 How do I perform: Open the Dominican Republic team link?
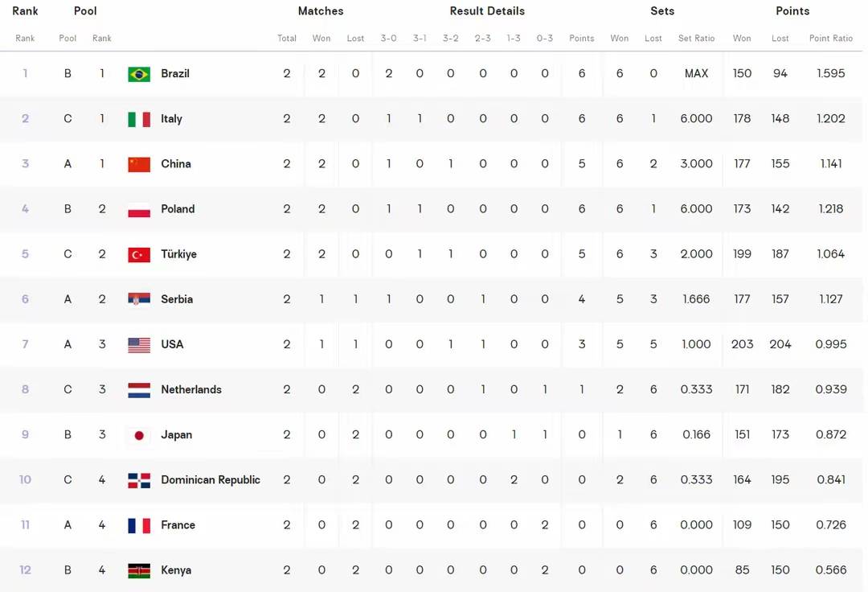(x=210, y=480)
